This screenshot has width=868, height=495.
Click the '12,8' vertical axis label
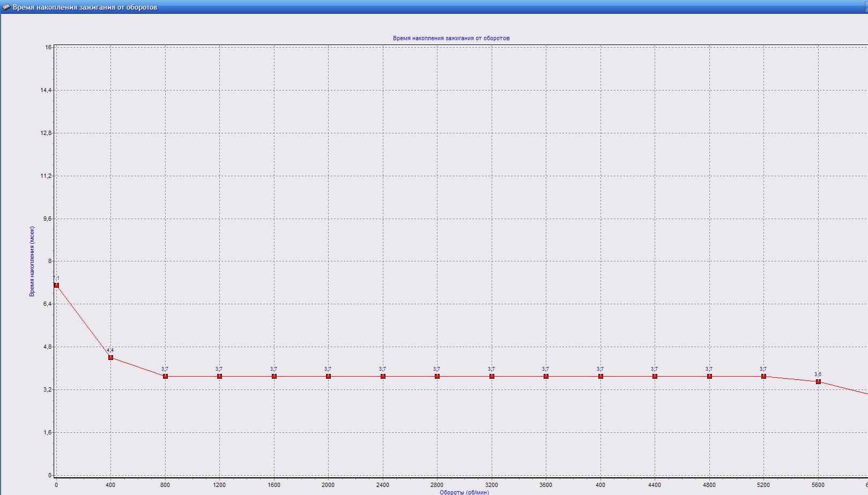(46, 133)
